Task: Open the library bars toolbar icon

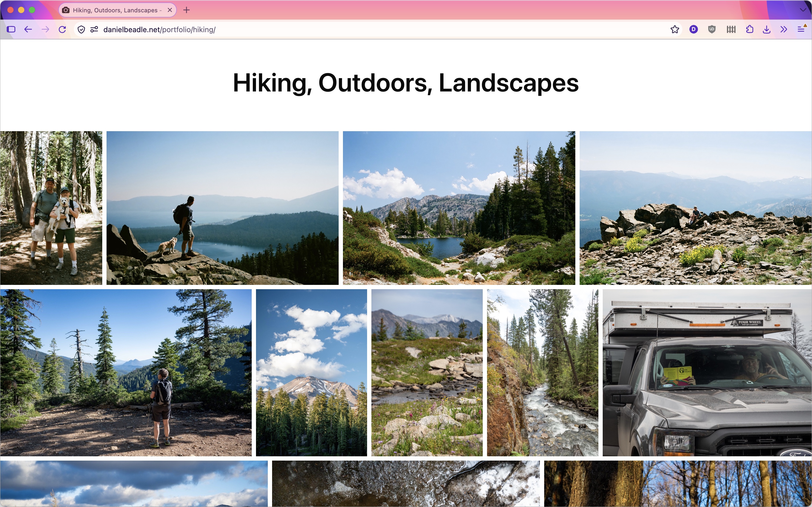Action: pyautogui.click(x=731, y=30)
